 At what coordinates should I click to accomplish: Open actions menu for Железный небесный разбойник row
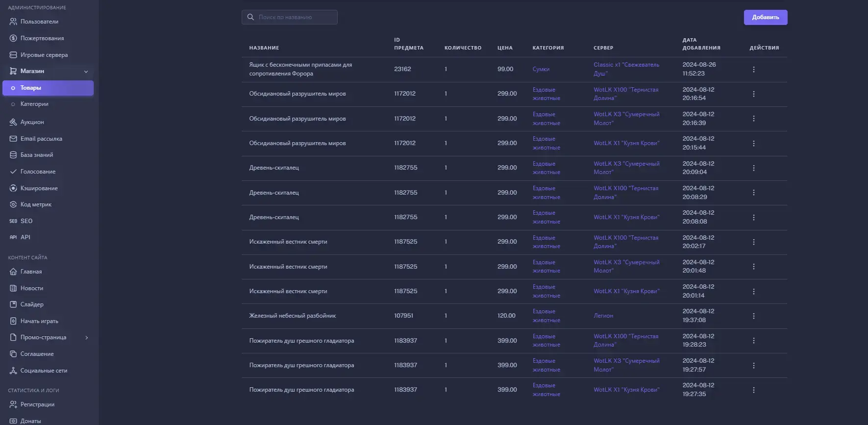click(753, 316)
